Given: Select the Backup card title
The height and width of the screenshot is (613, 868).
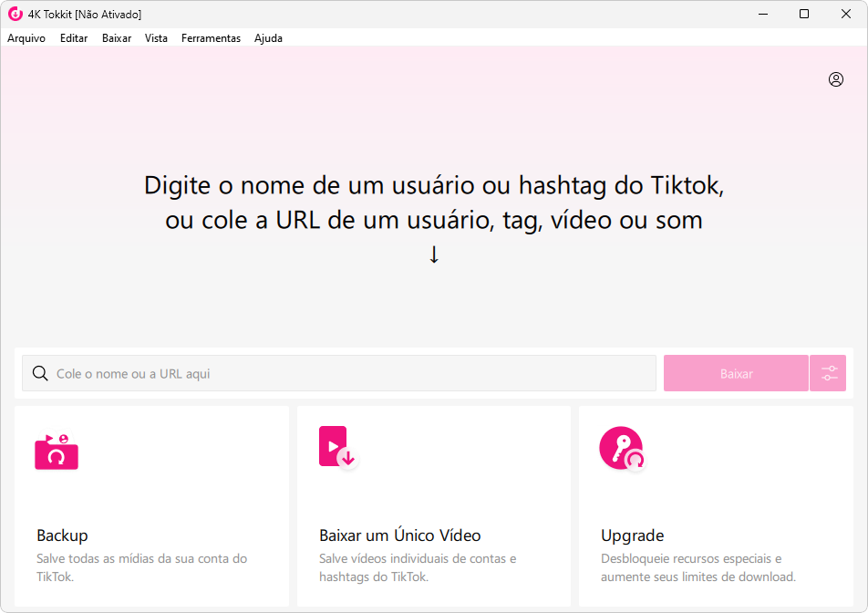Looking at the screenshot, I should tap(62, 535).
